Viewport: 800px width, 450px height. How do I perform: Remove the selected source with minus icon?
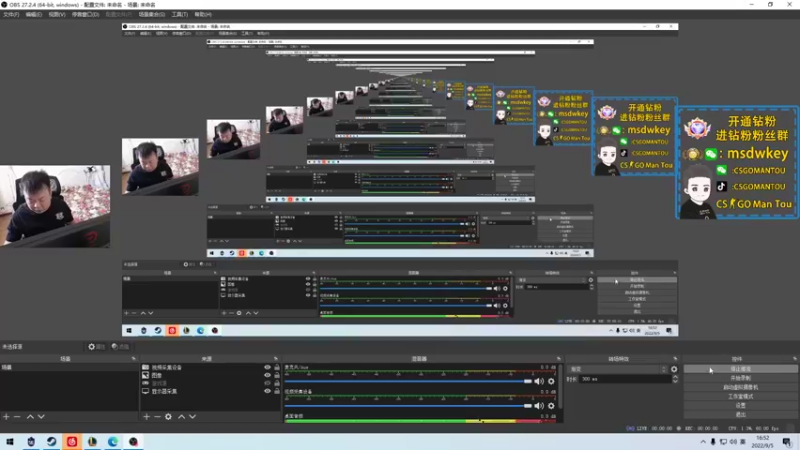[157, 417]
